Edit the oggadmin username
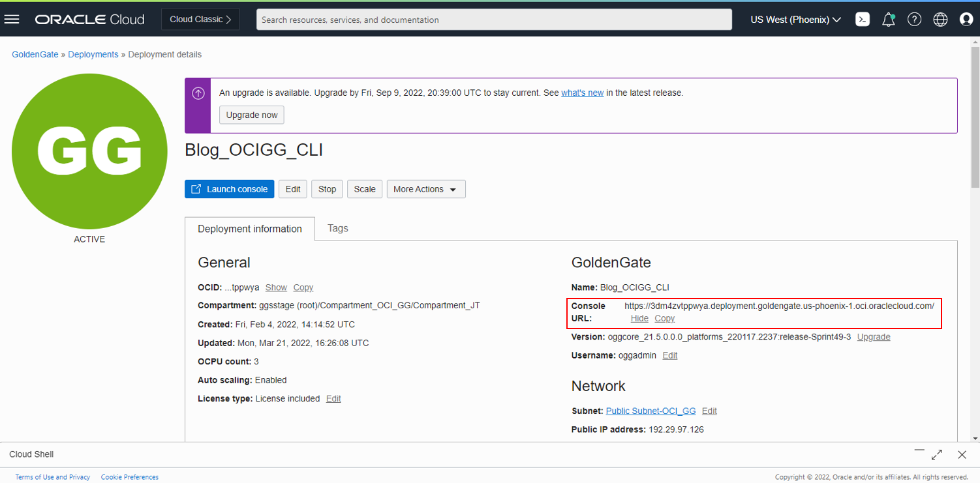This screenshot has height=483, width=980. point(670,356)
